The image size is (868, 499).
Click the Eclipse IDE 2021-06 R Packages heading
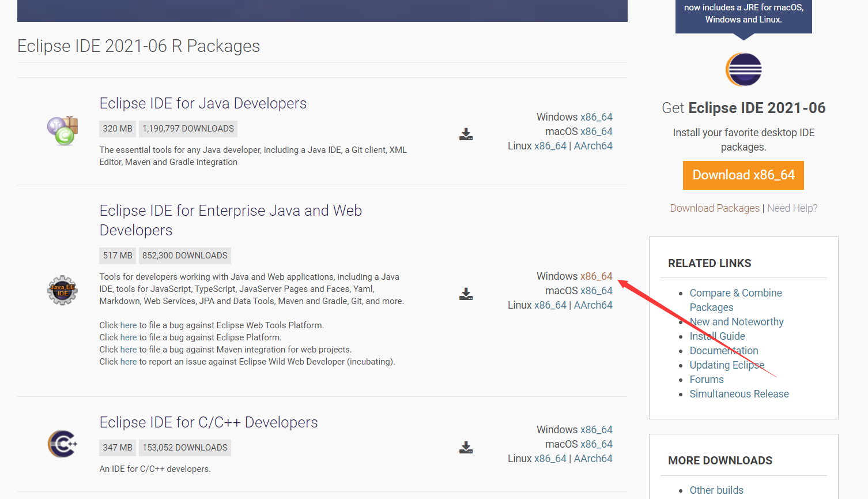[138, 46]
